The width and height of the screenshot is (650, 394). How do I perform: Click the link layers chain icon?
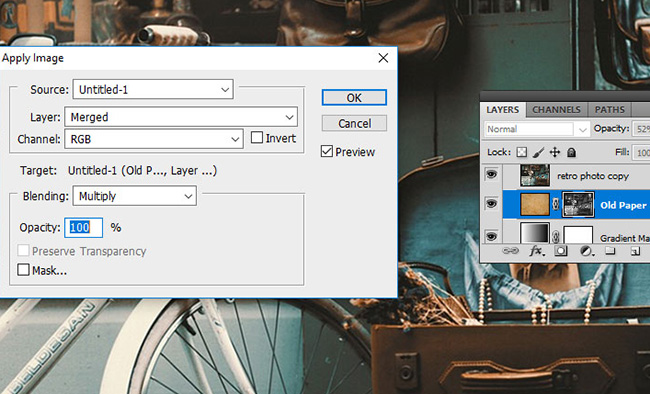click(x=510, y=251)
